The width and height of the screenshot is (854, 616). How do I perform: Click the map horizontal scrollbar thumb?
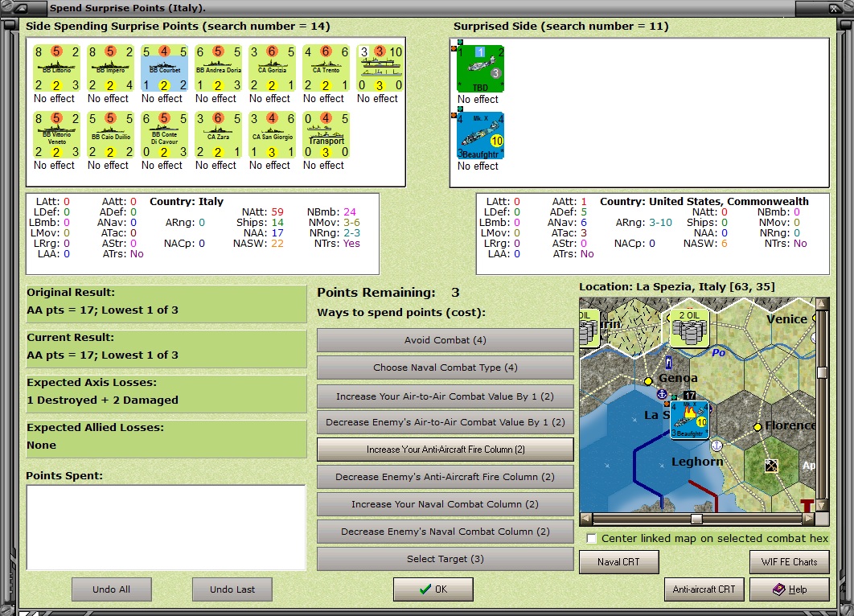pos(696,519)
